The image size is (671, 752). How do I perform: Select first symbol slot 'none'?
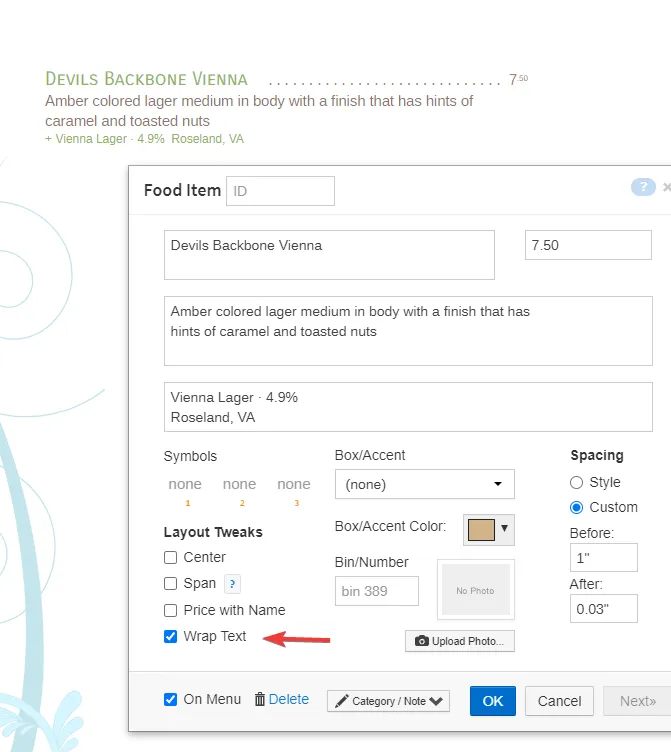pos(185,485)
